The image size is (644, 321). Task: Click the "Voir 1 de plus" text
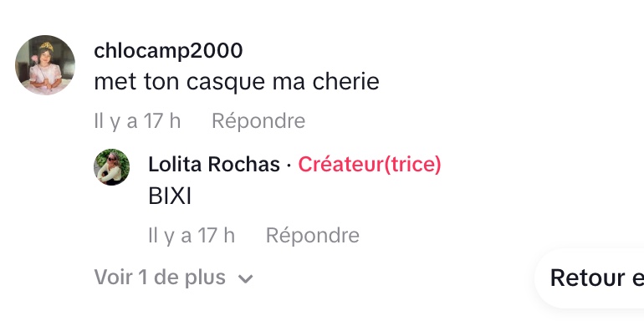click(160, 277)
